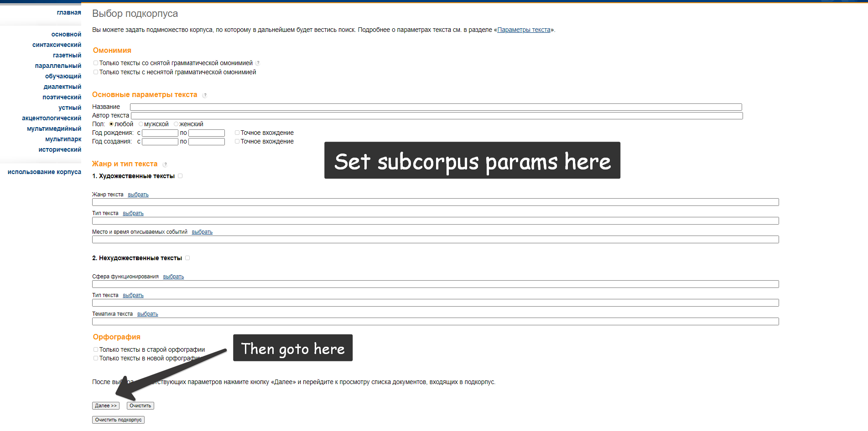Focus the Год создания 'по' end field
Viewport: 868px width, 431px height.
(207, 142)
